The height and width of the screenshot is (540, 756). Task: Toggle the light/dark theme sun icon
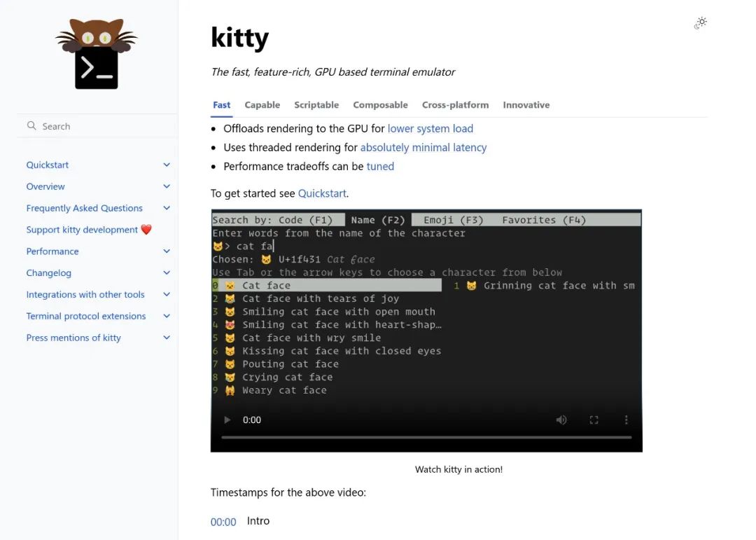tap(701, 22)
